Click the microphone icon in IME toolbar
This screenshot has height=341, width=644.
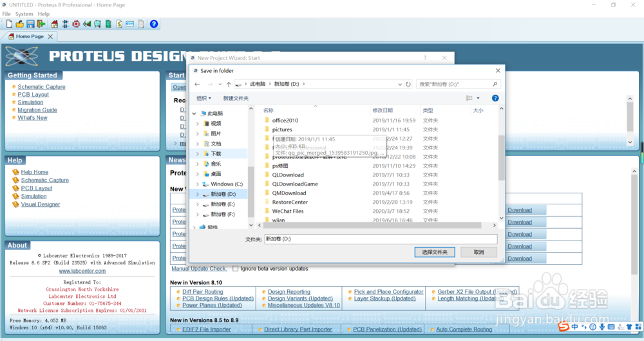[x=601, y=327]
